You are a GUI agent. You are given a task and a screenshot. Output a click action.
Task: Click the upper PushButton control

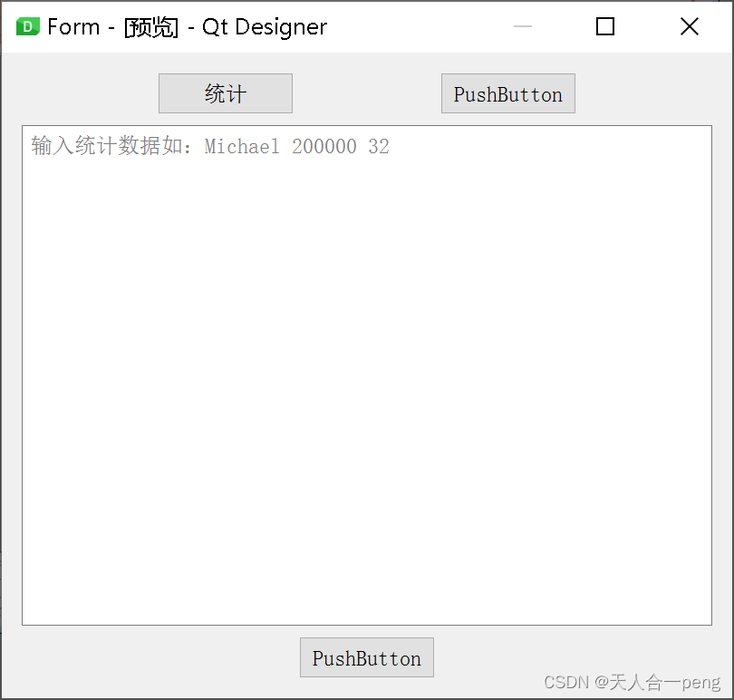tap(507, 93)
